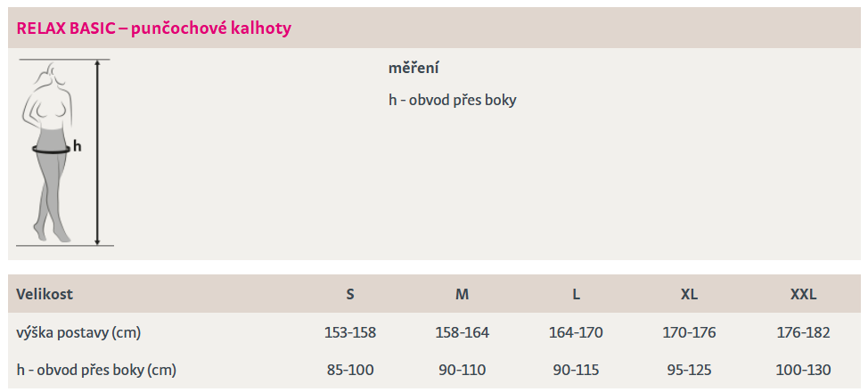Click the Velikost column header
The height and width of the screenshot is (392, 868).
click(45, 294)
